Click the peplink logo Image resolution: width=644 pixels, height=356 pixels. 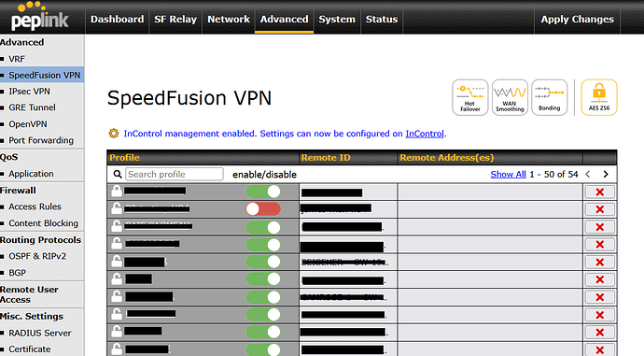pyautogui.click(x=39, y=17)
